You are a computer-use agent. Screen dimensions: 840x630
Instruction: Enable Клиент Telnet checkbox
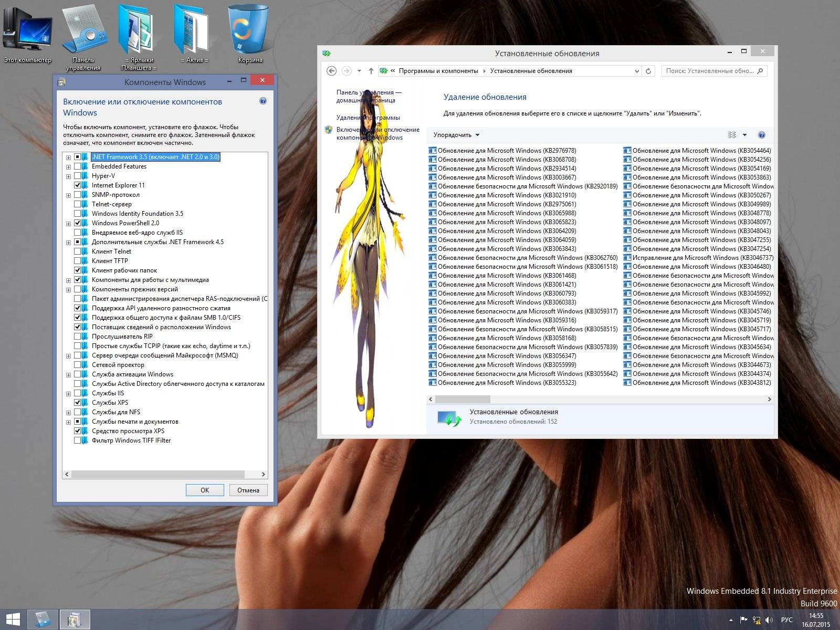click(x=78, y=251)
